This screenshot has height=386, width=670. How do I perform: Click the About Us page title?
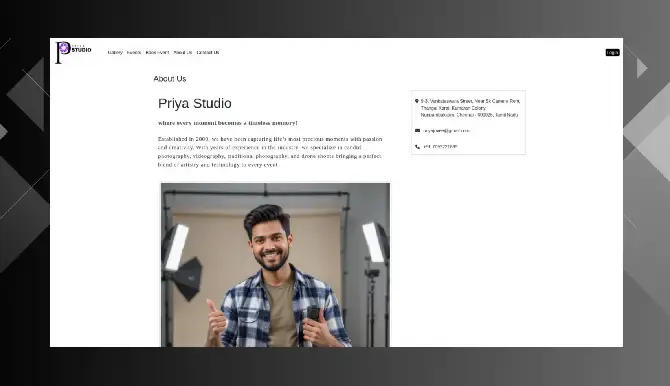tap(170, 79)
